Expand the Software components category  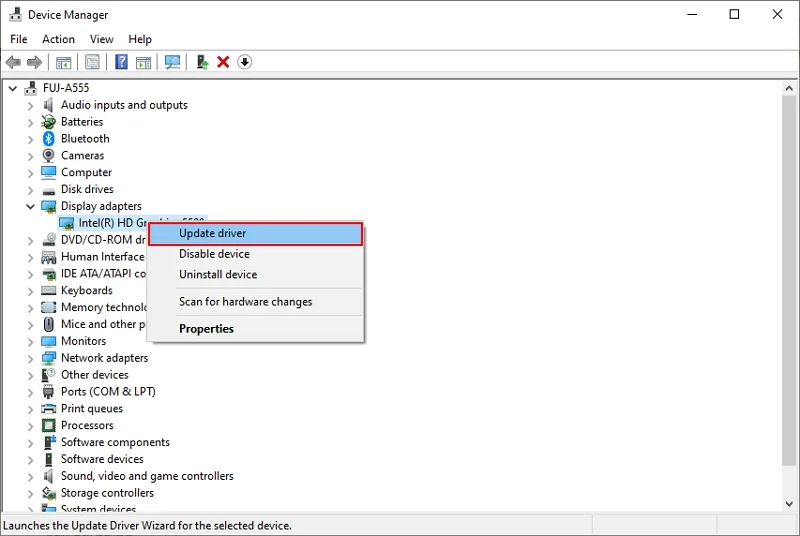point(31,443)
